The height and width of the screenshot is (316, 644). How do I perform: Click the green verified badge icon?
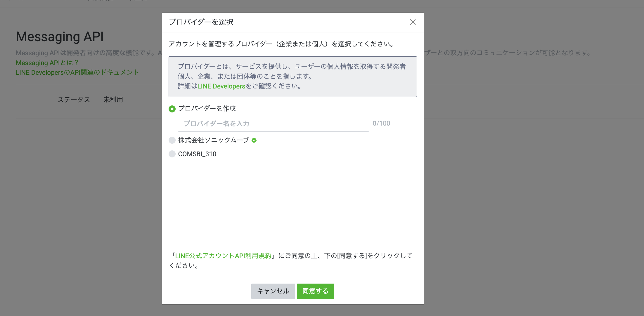[254, 140]
